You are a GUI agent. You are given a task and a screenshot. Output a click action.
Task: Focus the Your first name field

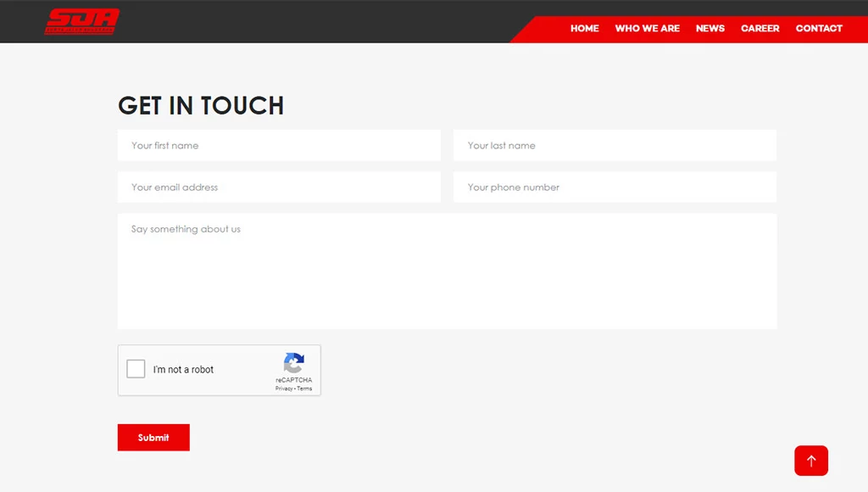point(279,145)
